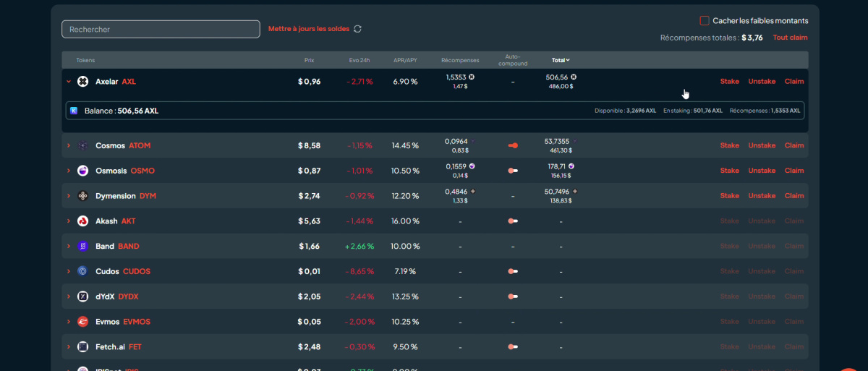Claim Dymension DYM rewards
The image size is (868, 371).
click(x=794, y=196)
